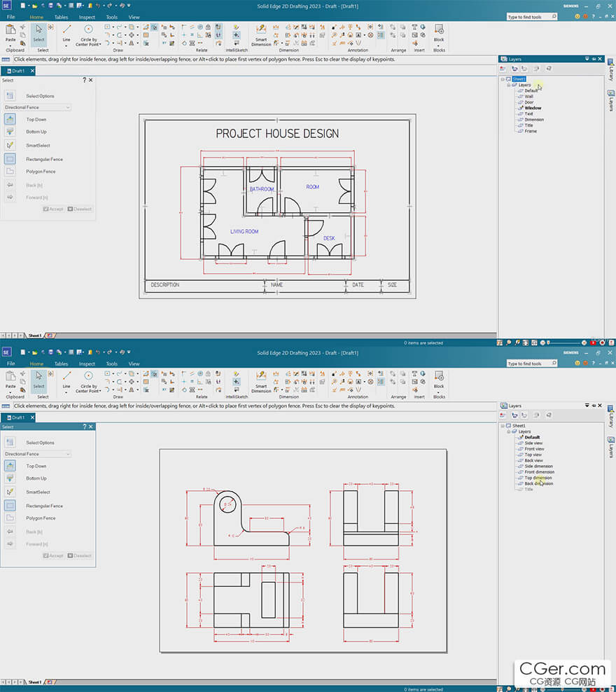Click the help question mark in the top Select panel
Viewport: 616px width, 692px height.
click(84, 81)
